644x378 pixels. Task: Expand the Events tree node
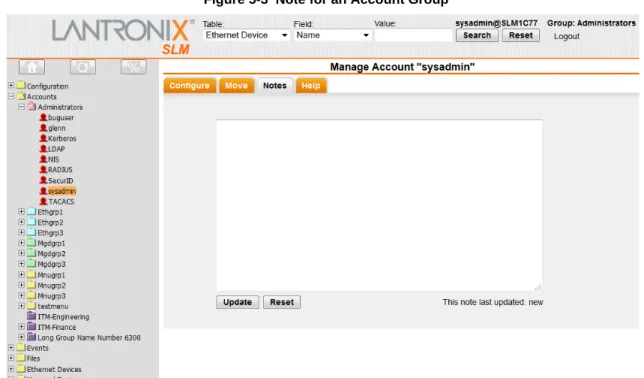11,348
